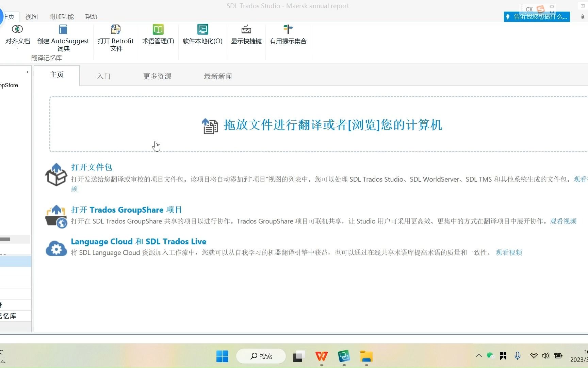Click the WeChat tray icon

click(490, 356)
